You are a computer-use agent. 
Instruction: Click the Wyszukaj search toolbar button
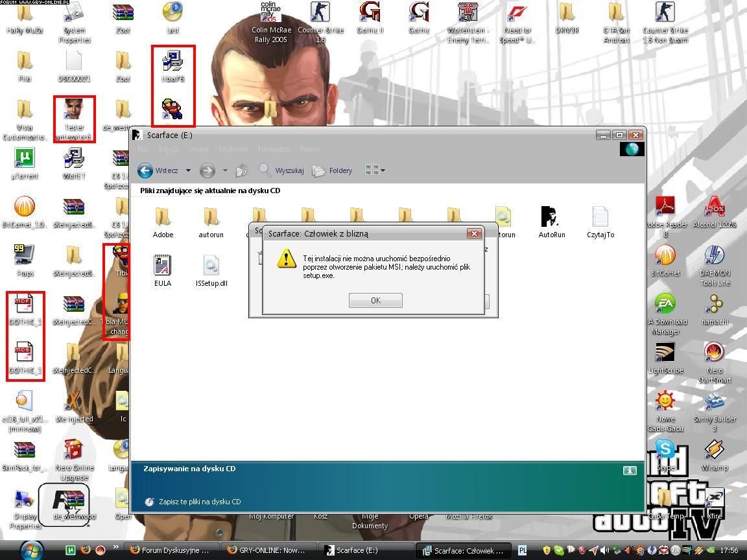click(x=281, y=170)
